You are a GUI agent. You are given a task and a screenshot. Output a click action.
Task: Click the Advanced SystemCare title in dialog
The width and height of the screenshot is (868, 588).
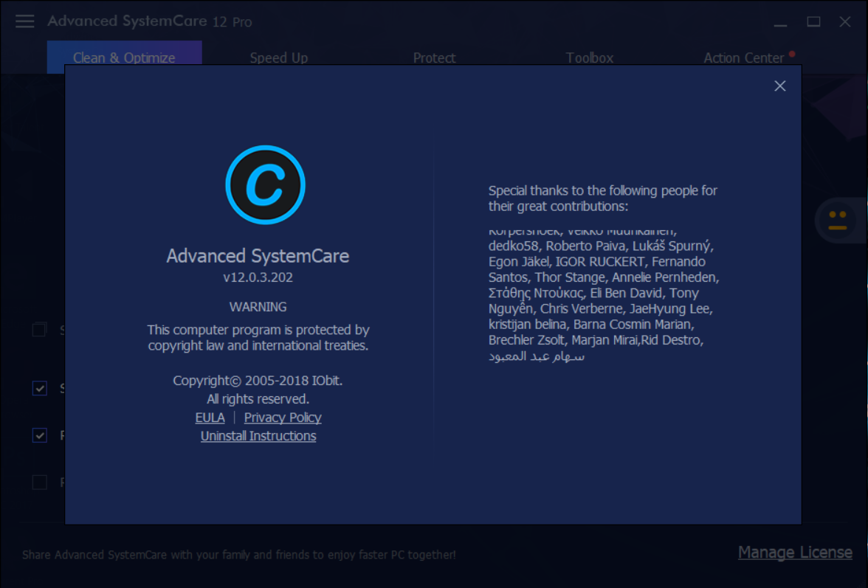pos(258,256)
